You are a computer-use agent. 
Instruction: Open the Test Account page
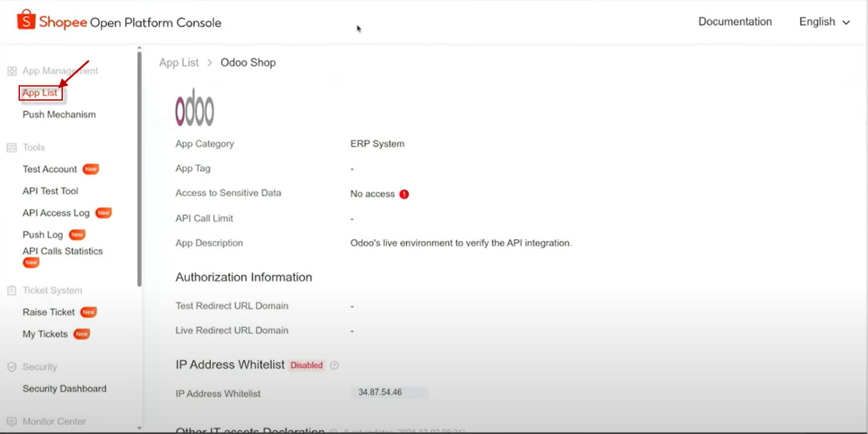[x=49, y=169]
